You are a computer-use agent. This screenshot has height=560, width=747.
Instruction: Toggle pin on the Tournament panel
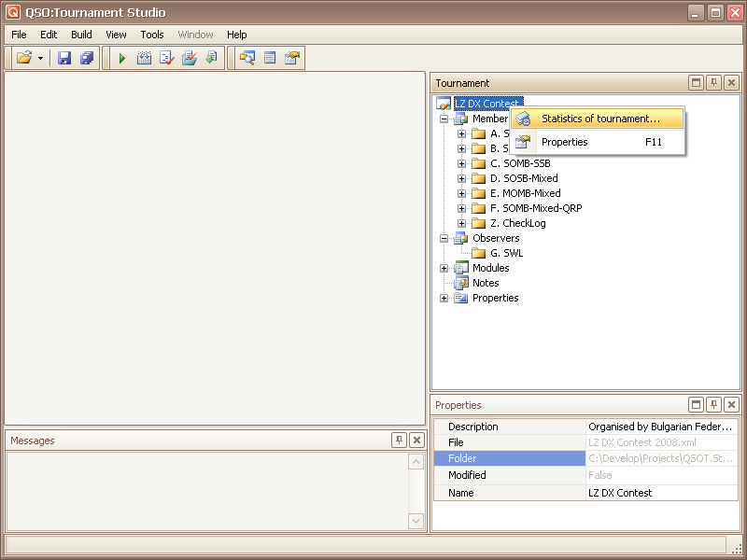713,83
